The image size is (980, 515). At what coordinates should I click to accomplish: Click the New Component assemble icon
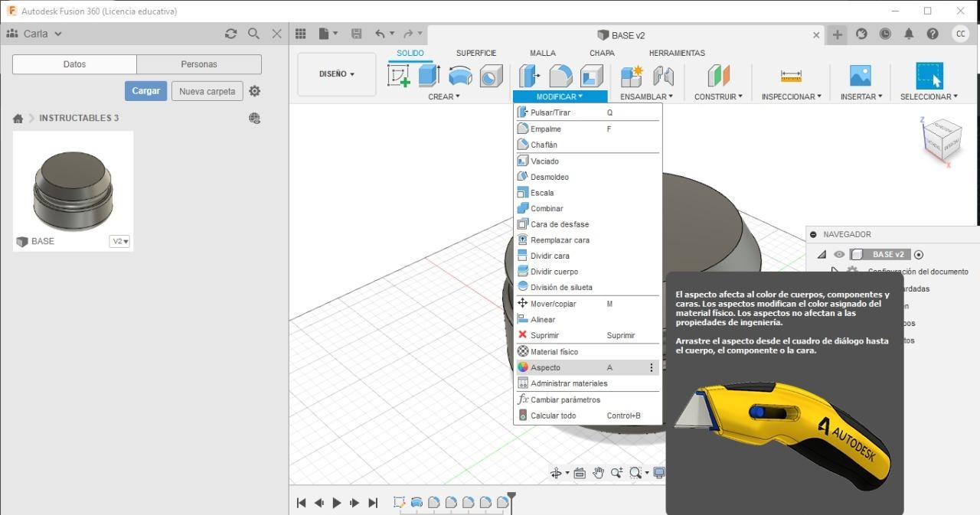click(x=632, y=76)
